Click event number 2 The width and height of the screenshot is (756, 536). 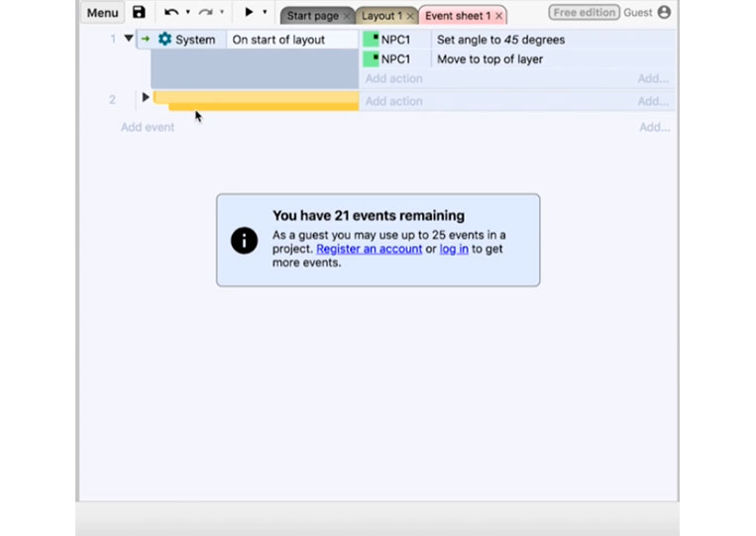point(112,100)
